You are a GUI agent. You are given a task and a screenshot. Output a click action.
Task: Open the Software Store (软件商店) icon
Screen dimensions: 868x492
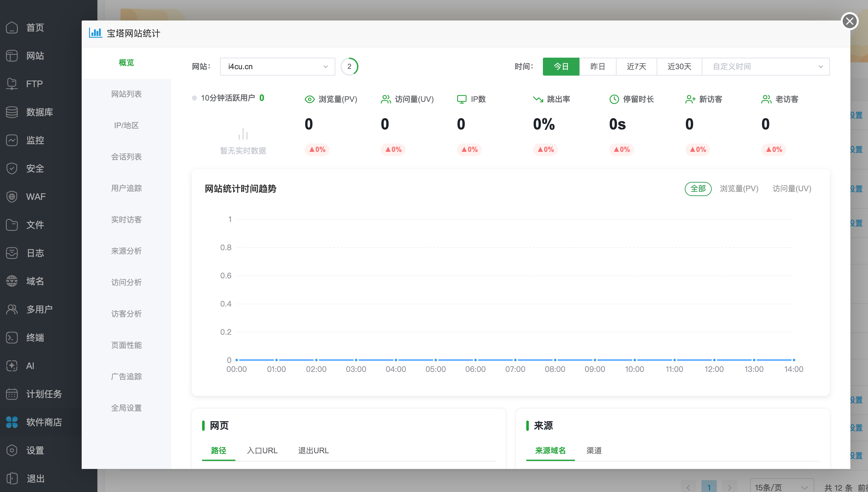12,422
